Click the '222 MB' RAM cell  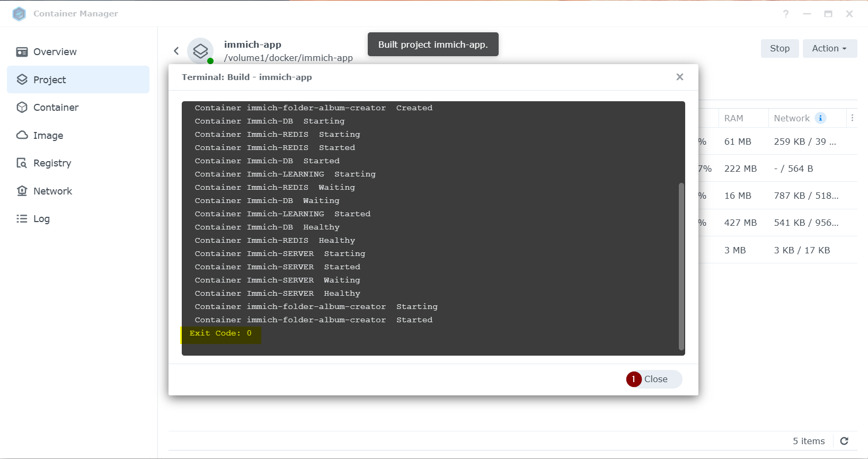click(740, 169)
